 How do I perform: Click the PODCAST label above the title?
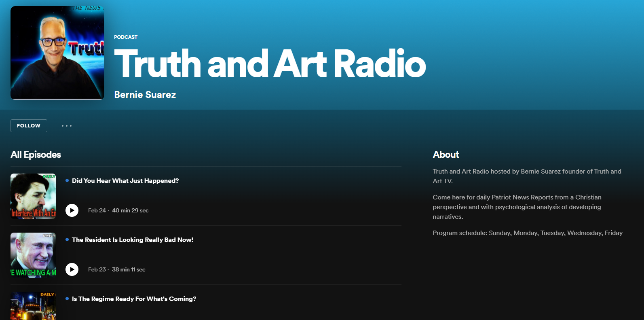point(126,37)
